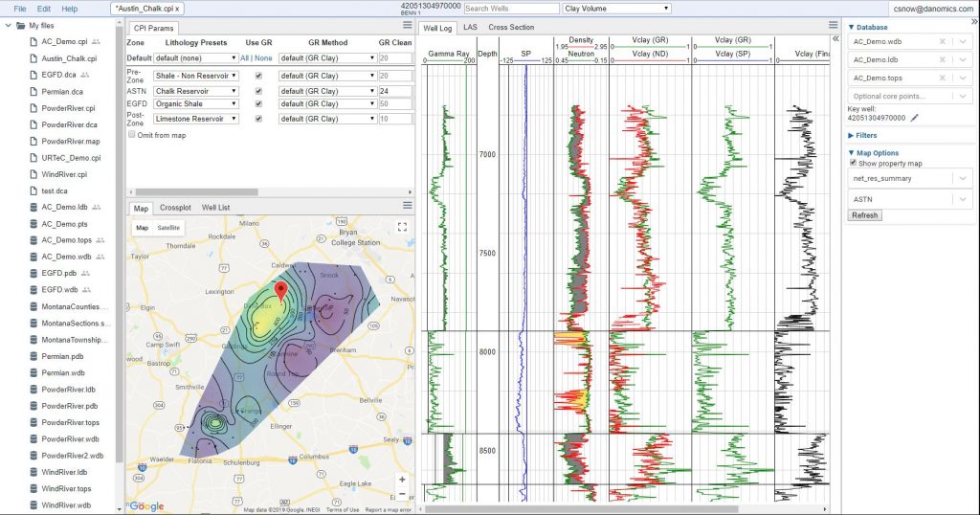The image size is (980, 515).
Task: Open the well log panel hamburger menu
Action: click(x=834, y=25)
